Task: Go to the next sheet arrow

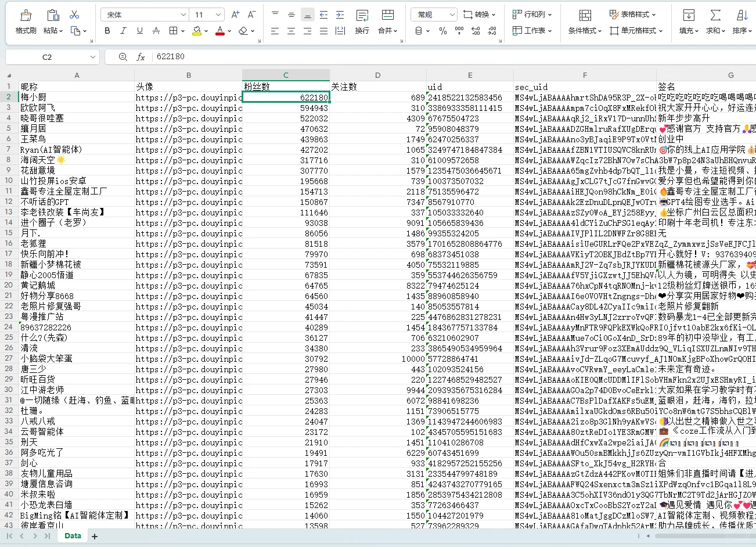Action: [35, 536]
